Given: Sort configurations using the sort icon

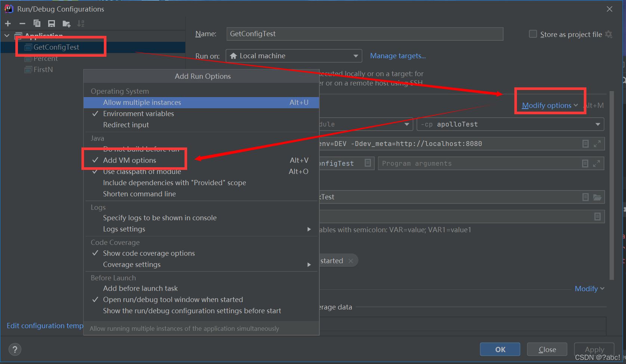Looking at the screenshot, I should point(81,24).
